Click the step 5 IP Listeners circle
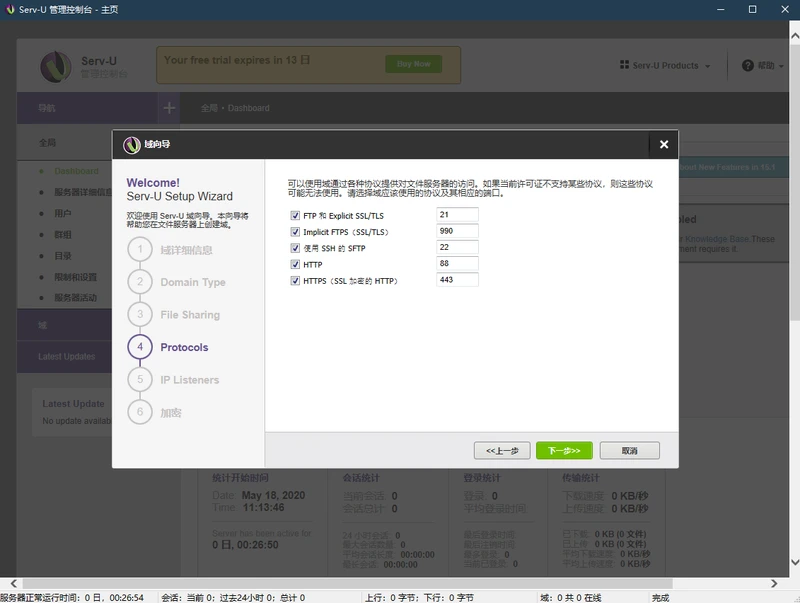The height and width of the screenshot is (603, 800). [140, 380]
